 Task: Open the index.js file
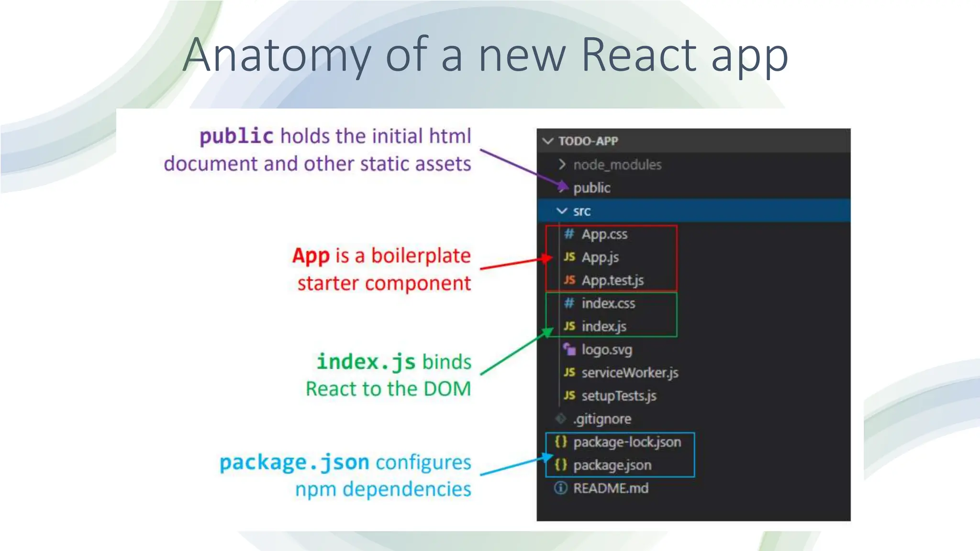click(x=604, y=326)
